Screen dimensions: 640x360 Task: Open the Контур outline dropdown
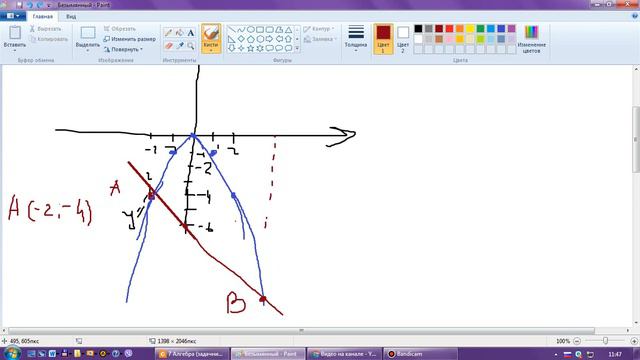(319, 29)
